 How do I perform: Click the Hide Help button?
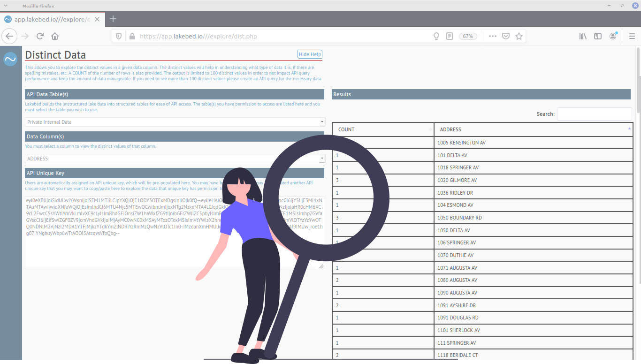(310, 54)
